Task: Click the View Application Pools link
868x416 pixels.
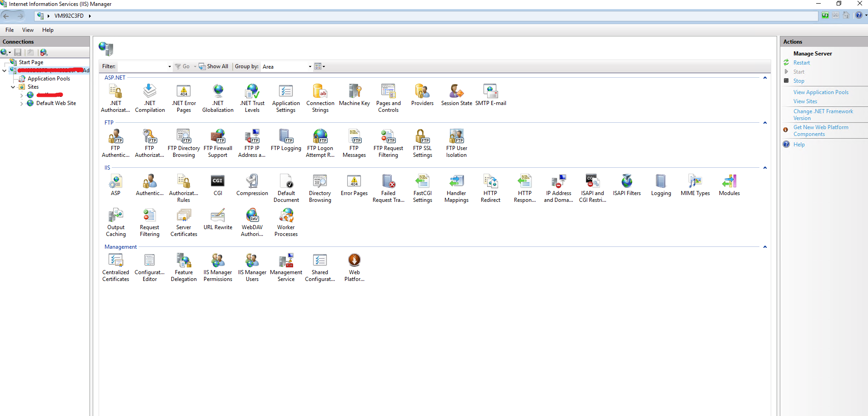Action: [821, 92]
